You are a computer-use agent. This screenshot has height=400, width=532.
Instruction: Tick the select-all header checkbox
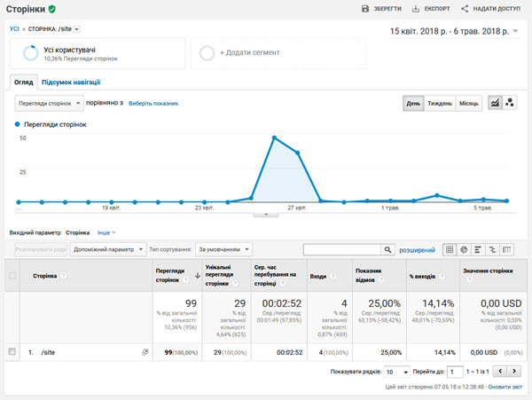click(12, 276)
